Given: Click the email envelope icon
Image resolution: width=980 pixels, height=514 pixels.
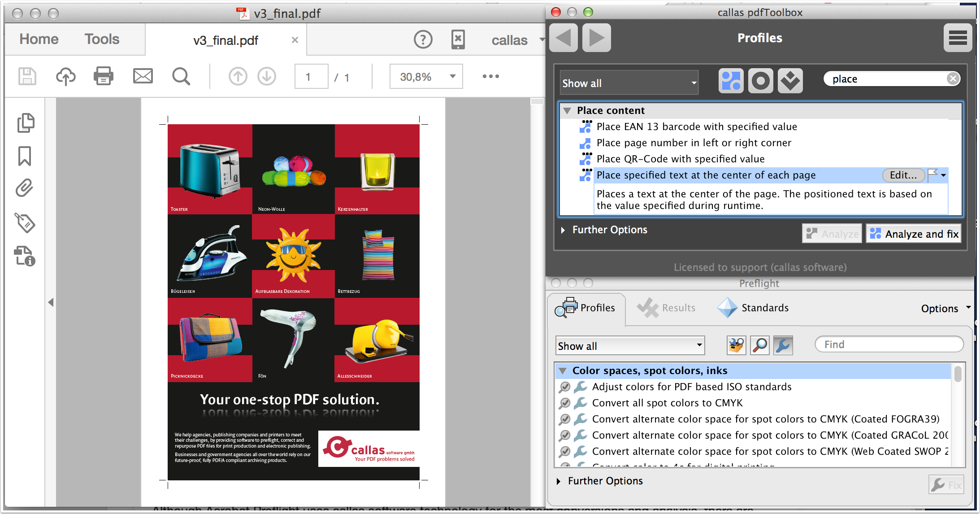Looking at the screenshot, I should point(143,76).
